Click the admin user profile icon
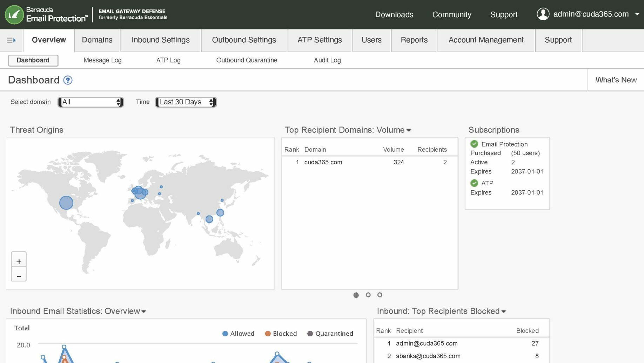This screenshot has height=363, width=644. (x=543, y=14)
